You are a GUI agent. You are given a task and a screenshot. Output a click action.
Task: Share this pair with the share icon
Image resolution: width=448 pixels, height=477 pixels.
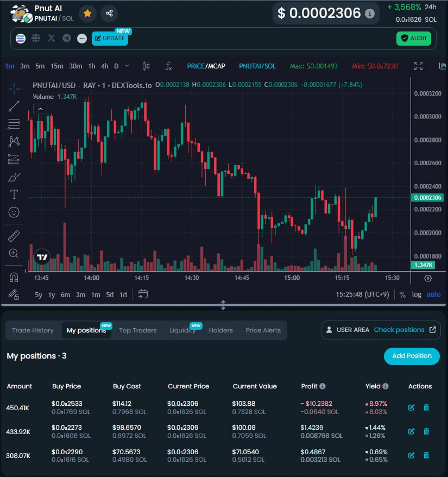(x=109, y=14)
